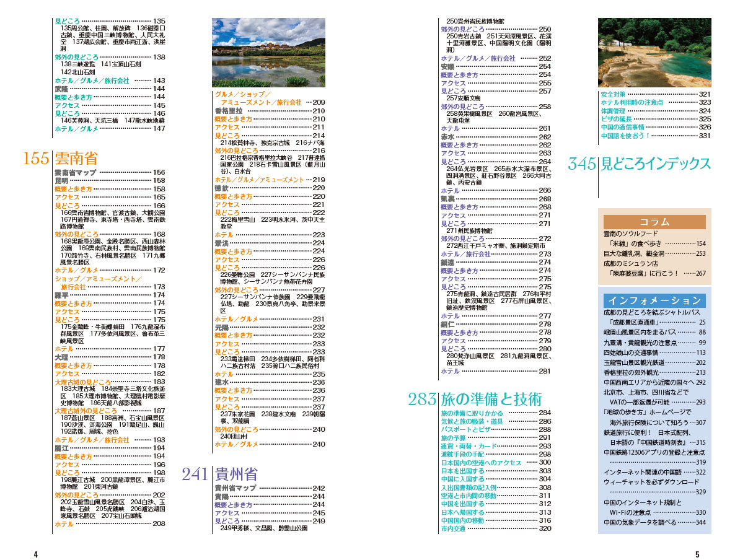This screenshot has height=560, width=735.
Task: Open 中国の通信事情 entry
Action: (x=622, y=127)
